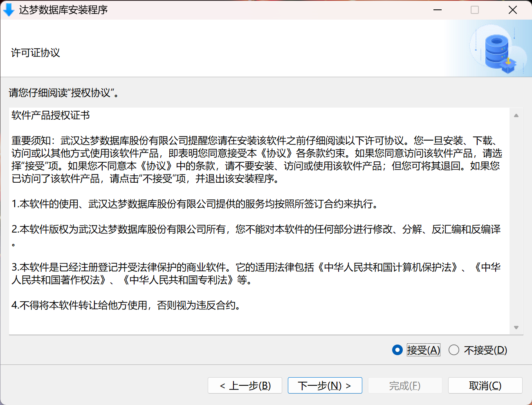Minimize the 达梦数据库安装程序 window
532x405 pixels.
[x=438, y=10]
